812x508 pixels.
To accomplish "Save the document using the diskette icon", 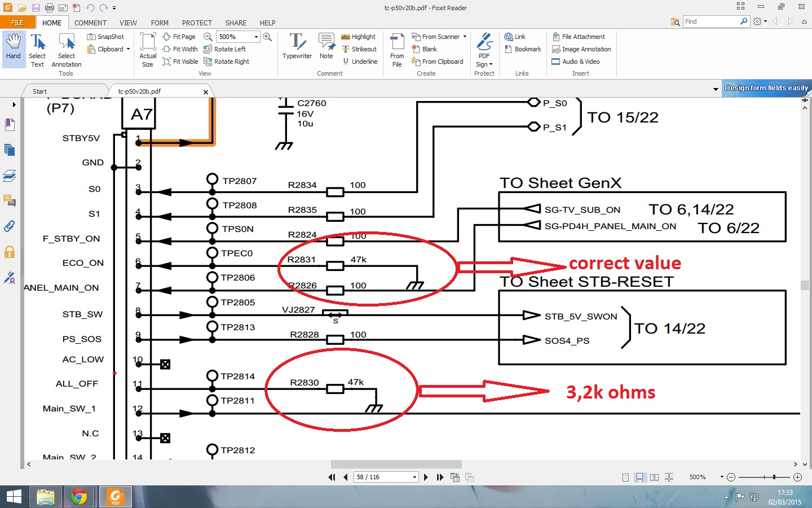I will pyautogui.click(x=36, y=8).
